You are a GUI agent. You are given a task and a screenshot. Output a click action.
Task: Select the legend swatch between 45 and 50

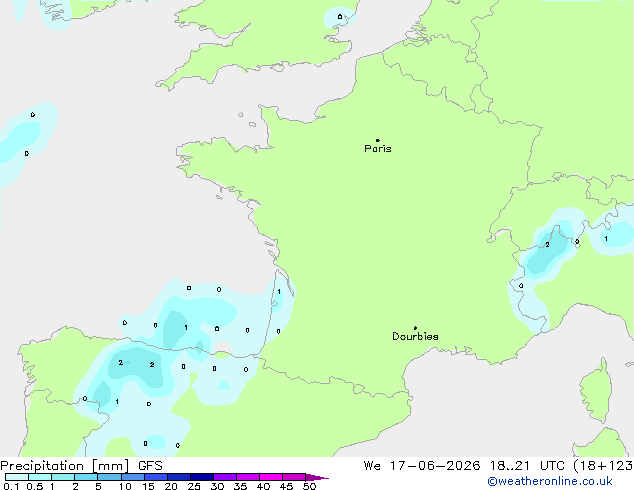coord(294,477)
